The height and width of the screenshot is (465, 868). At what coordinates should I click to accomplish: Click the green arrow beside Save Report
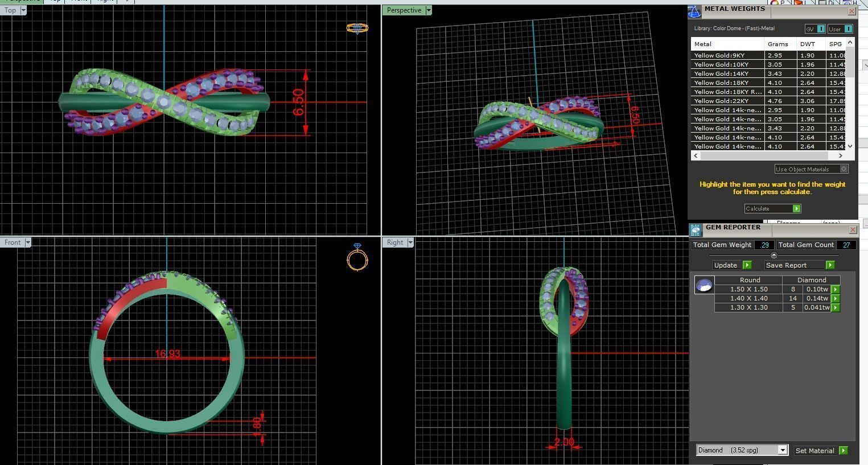[x=830, y=265]
